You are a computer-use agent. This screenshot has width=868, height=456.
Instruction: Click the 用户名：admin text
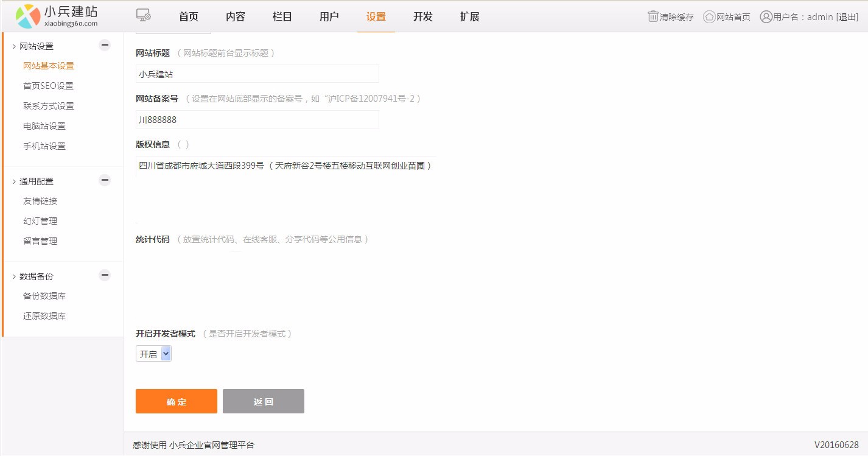803,17
